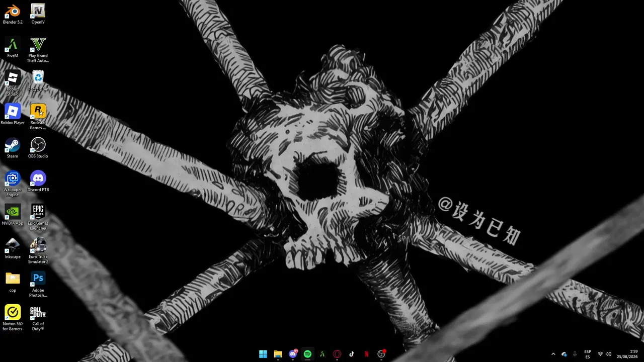Viewport: 644px width, 362px height.
Task: Select the cop folder on the desktop
Action: coord(13,282)
